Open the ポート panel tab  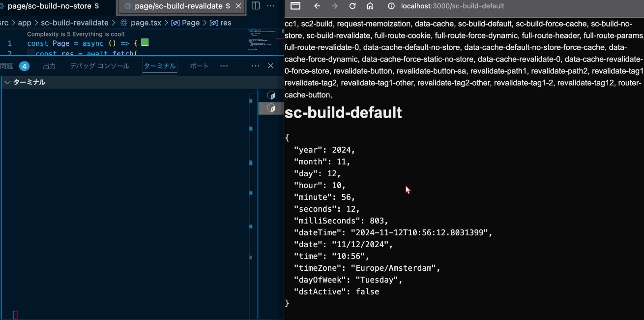point(199,66)
